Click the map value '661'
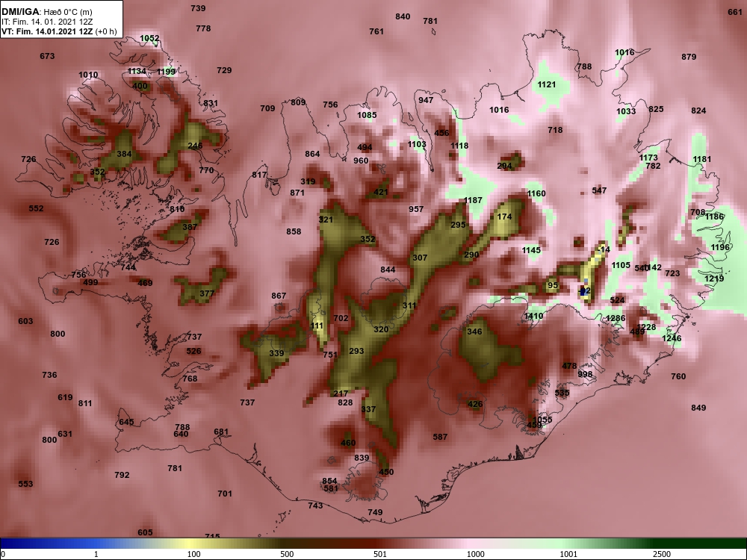Image resolution: width=747 pixels, height=560 pixels. [x=735, y=13]
